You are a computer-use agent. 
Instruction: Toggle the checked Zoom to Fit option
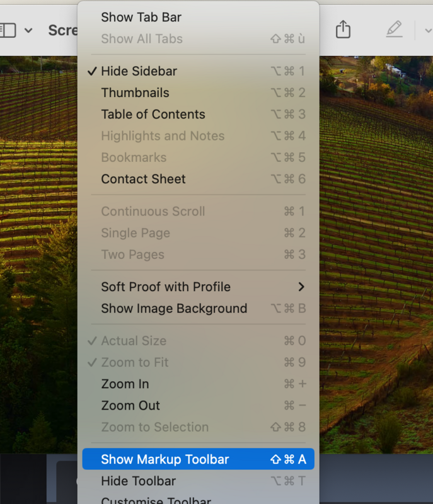(134, 362)
